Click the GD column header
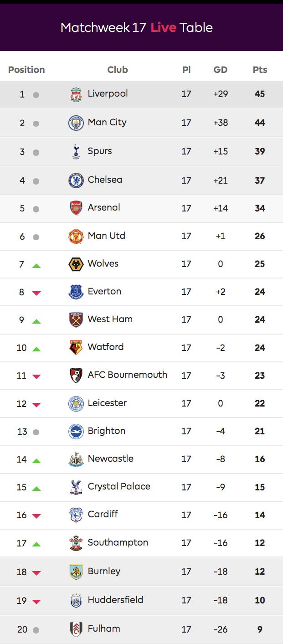The image size is (283, 644). pos(221,70)
